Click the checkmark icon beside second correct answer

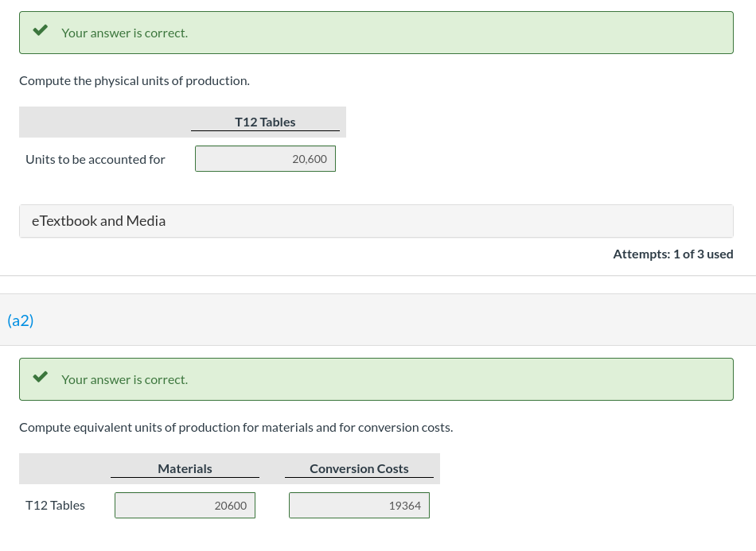point(40,375)
